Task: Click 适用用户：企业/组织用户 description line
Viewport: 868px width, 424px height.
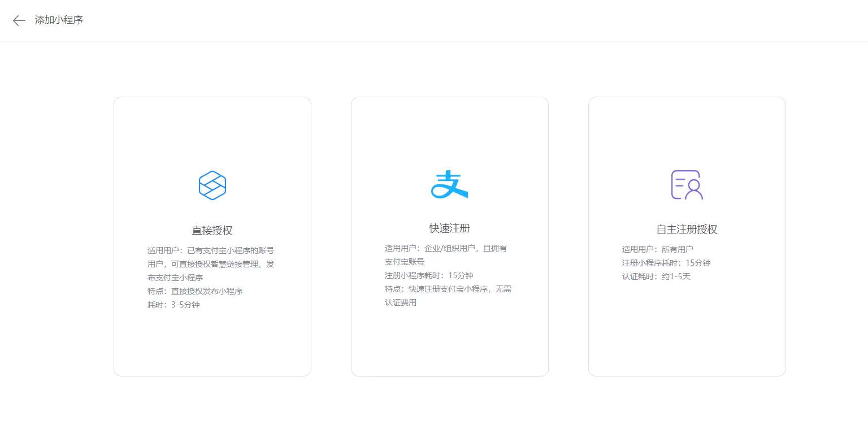Action: coord(445,248)
